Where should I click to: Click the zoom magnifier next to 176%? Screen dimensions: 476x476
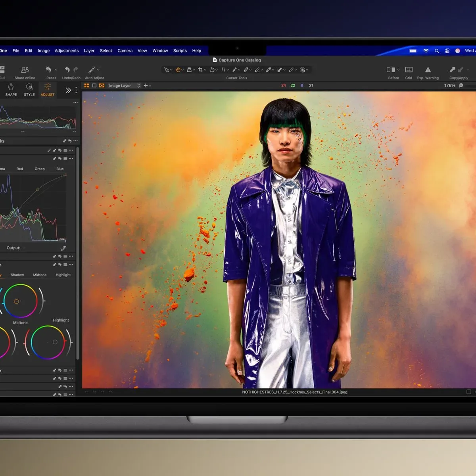(x=461, y=85)
